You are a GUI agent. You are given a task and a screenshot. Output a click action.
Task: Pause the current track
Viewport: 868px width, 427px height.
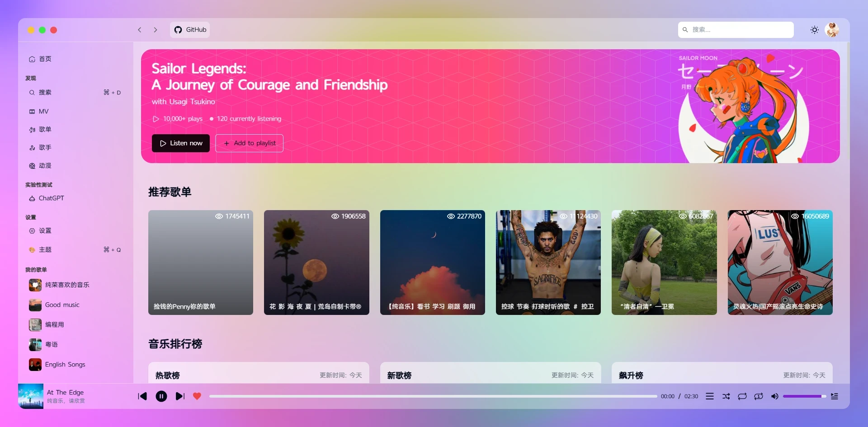coord(161,396)
